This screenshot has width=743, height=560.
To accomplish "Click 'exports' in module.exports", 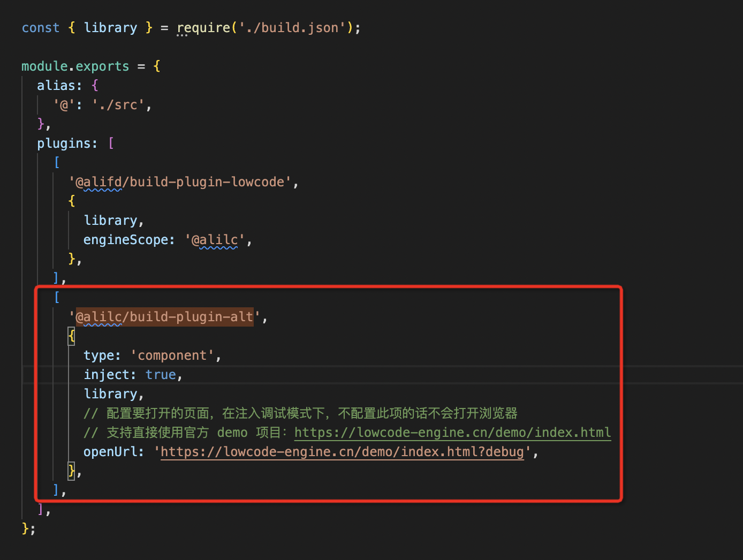I will (102, 66).
